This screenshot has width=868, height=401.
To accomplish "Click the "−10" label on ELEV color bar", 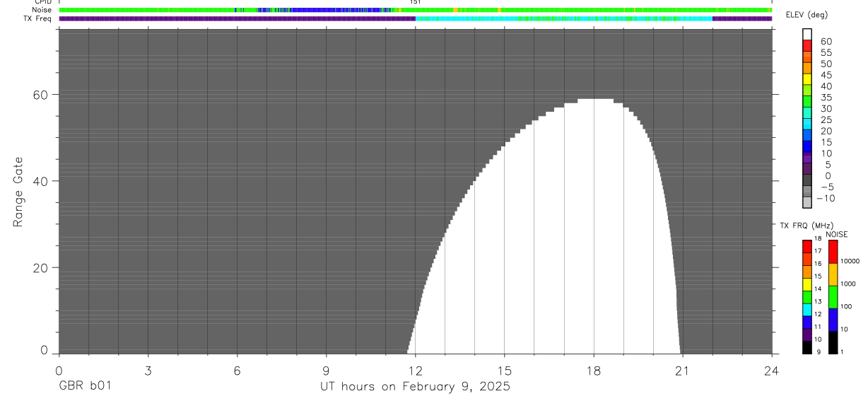I will tap(824, 198).
